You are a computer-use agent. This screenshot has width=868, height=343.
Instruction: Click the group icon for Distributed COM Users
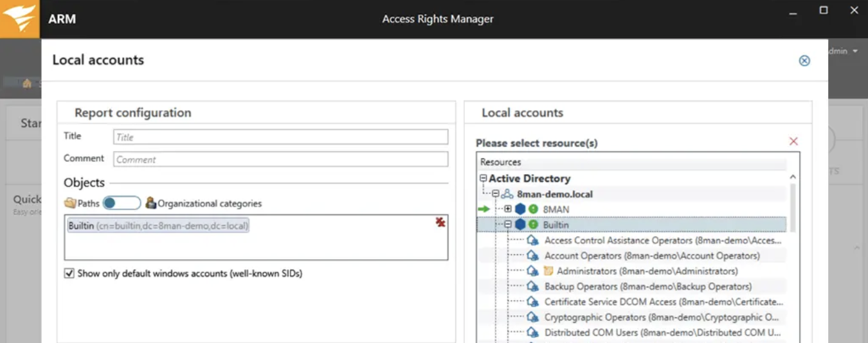coord(532,333)
